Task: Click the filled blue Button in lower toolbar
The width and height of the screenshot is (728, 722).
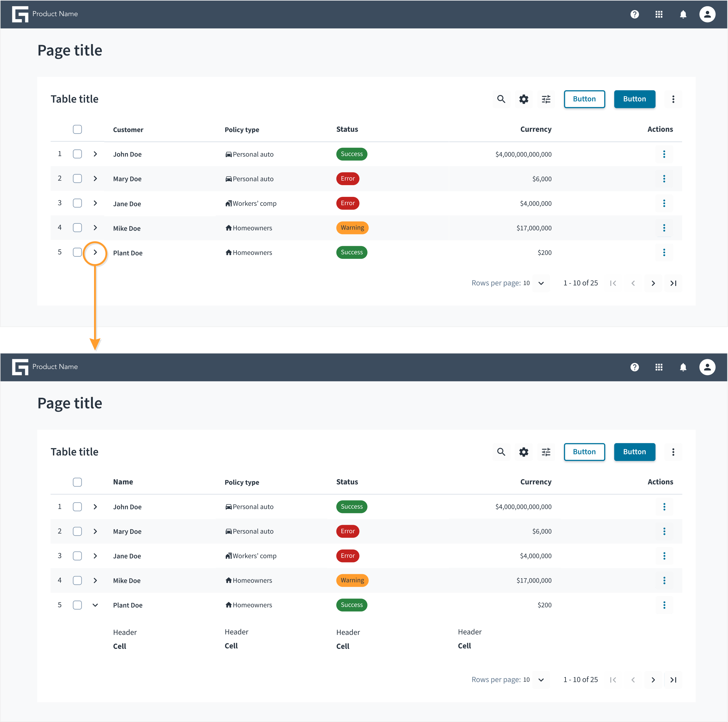Action: pos(634,452)
